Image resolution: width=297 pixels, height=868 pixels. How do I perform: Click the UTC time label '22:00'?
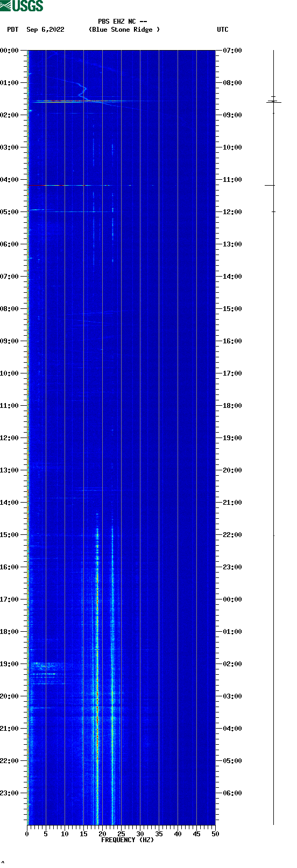(232, 535)
